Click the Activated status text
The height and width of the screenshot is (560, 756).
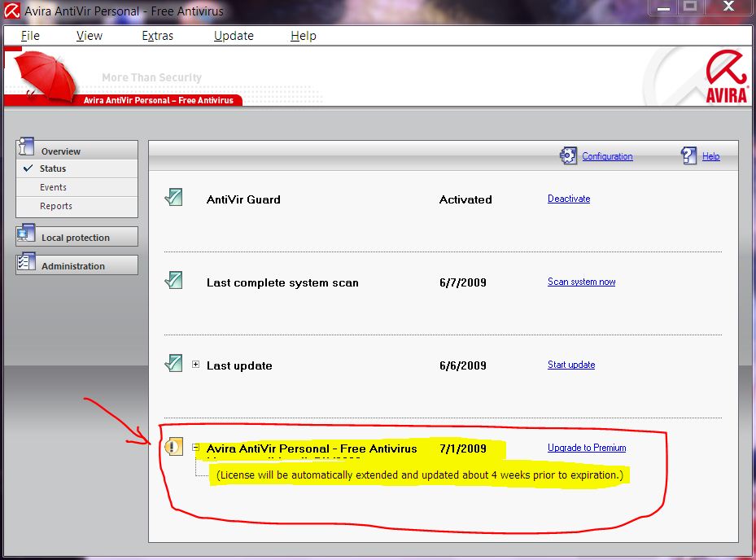pyautogui.click(x=465, y=199)
